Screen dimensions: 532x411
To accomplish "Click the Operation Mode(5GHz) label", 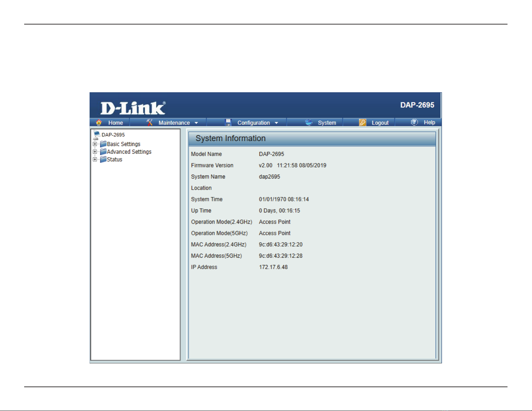I will 220,233.
